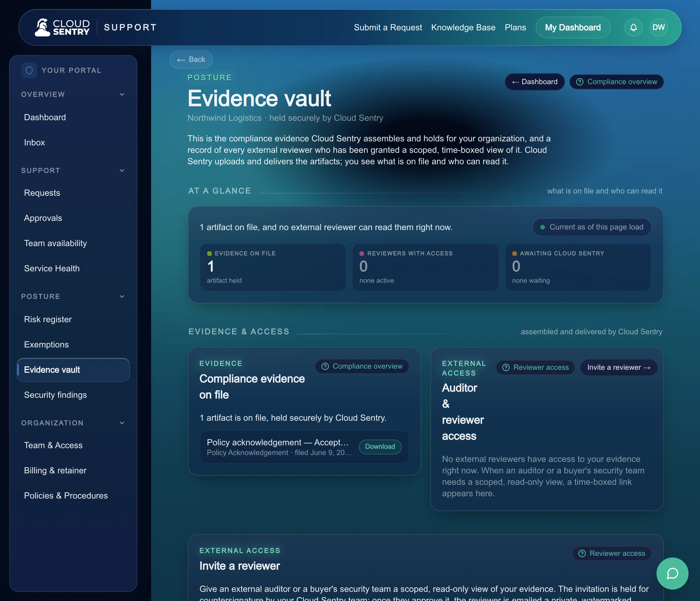Screen dimensions: 700x601
Task: Click the Current as of this page load badge
Action: [592, 227]
